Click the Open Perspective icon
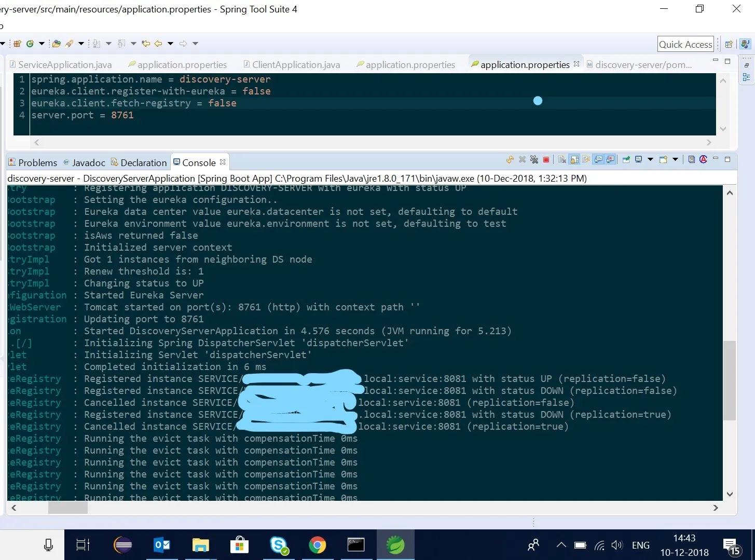The height and width of the screenshot is (560, 755). (729, 44)
